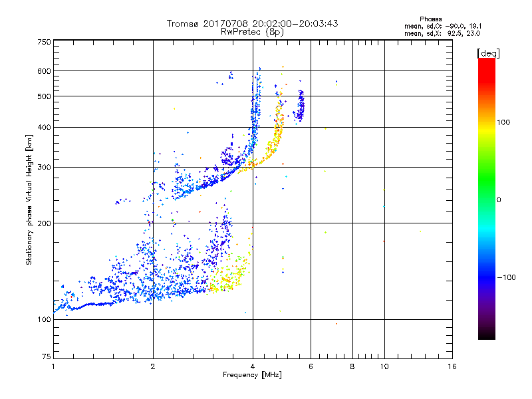Click the 'Stationary phase Virtual Height [km]' axis label

29,199
